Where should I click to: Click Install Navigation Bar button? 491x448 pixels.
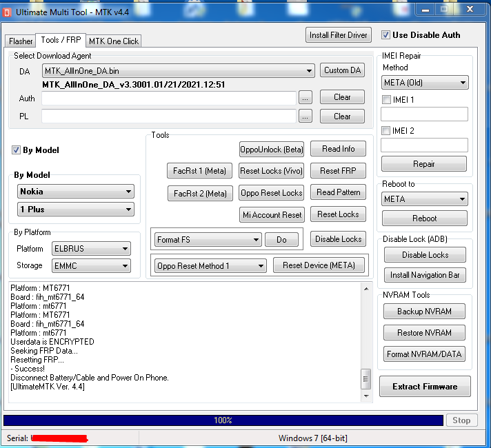point(425,275)
